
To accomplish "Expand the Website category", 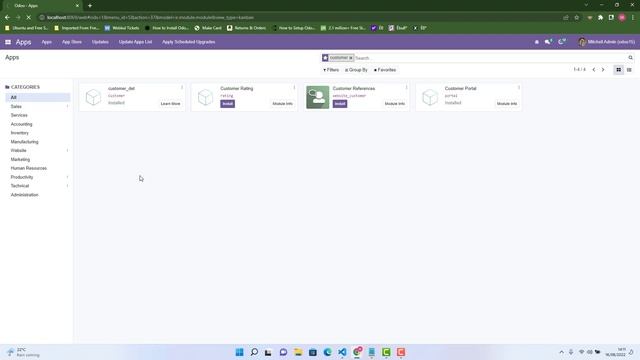I will (x=67, y=151).
